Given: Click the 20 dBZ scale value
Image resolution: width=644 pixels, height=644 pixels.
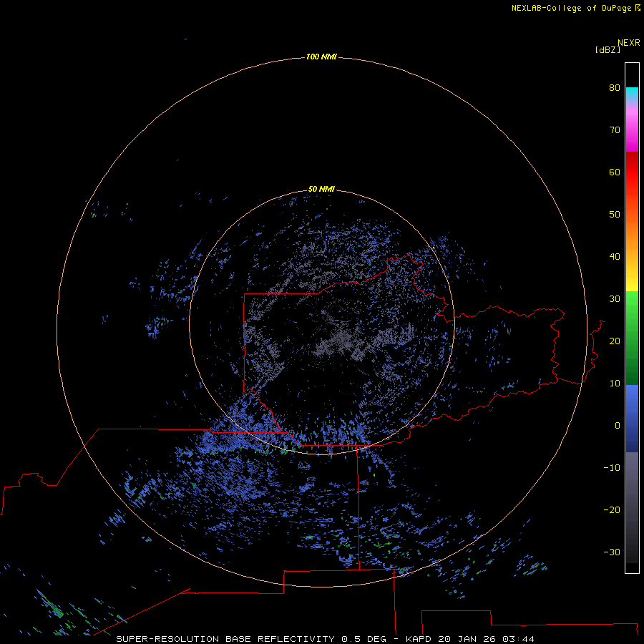Looking at the screenshot, I should (x=615, y=341).
